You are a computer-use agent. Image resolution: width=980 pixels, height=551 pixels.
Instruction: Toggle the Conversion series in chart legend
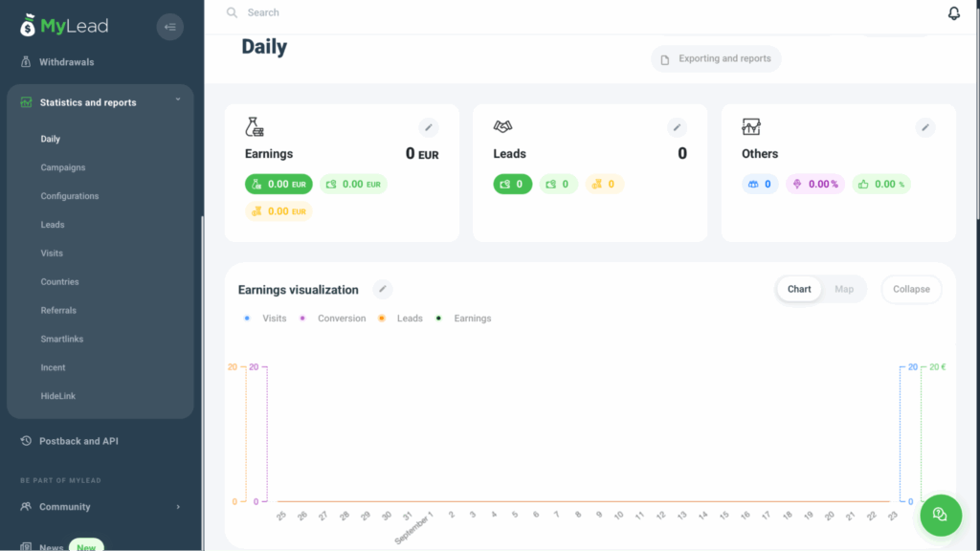333,319
